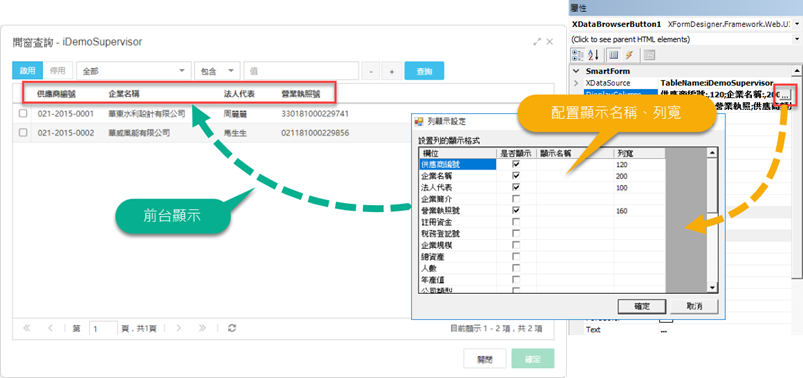Check 是否顯示 for 總資產
The image size is (803, 378).
tap(516, 256)
